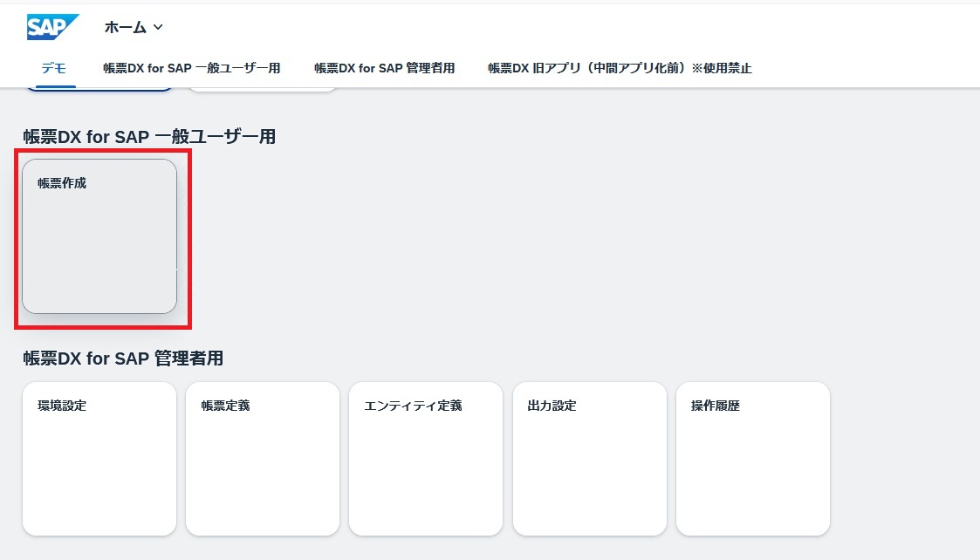980x560 pixels.
Task: Click the empty background right of 帳票作成 tile
Action: click(x=524, y=236)
